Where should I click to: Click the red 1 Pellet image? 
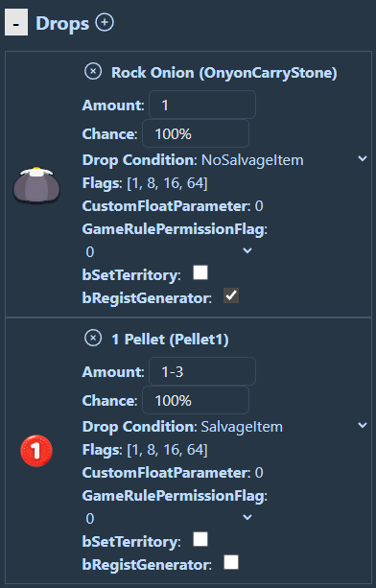[36, 451]
